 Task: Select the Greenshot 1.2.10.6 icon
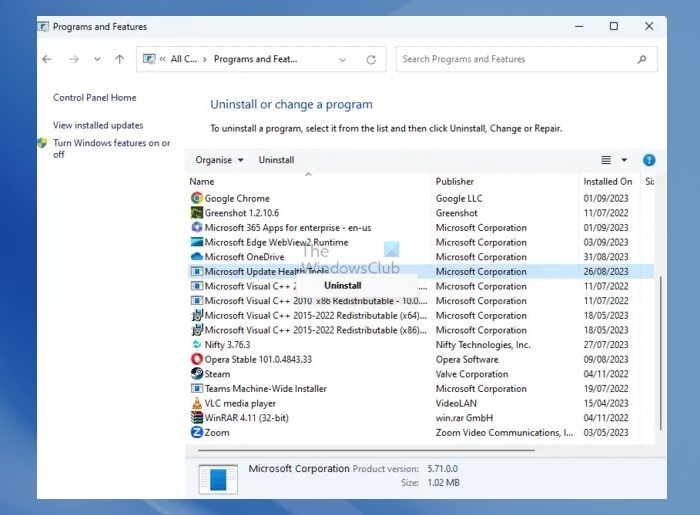pos(196,212)
